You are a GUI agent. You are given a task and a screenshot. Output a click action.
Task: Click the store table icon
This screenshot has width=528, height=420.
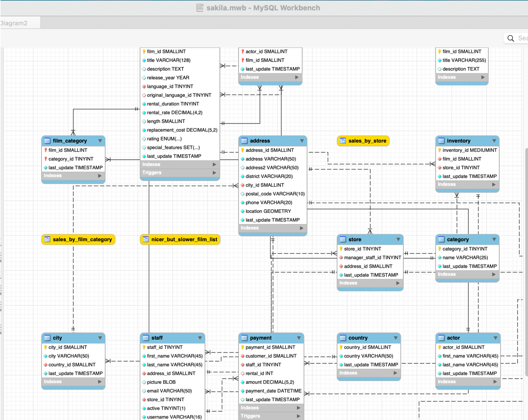click(x=343, y=239)
